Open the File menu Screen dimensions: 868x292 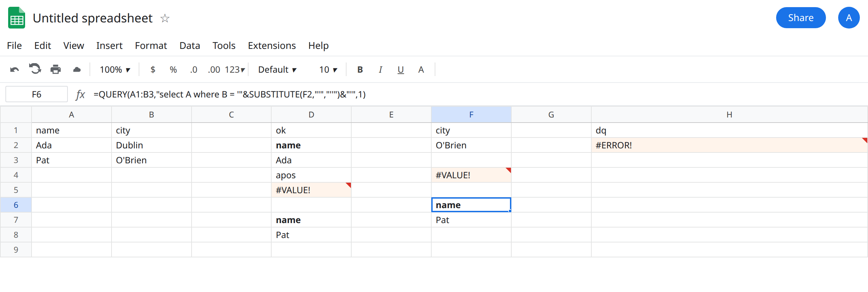tap(14, 45)
